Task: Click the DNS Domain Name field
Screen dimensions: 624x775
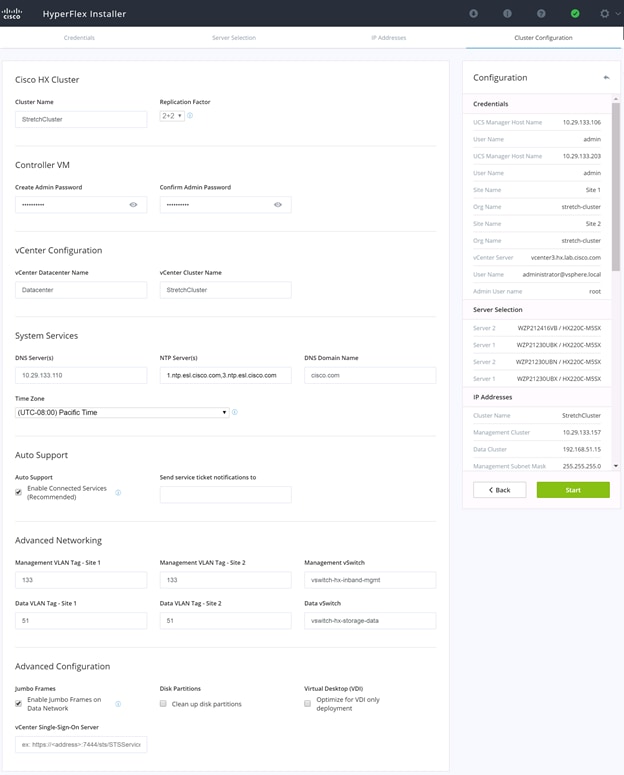Action: 370,375
